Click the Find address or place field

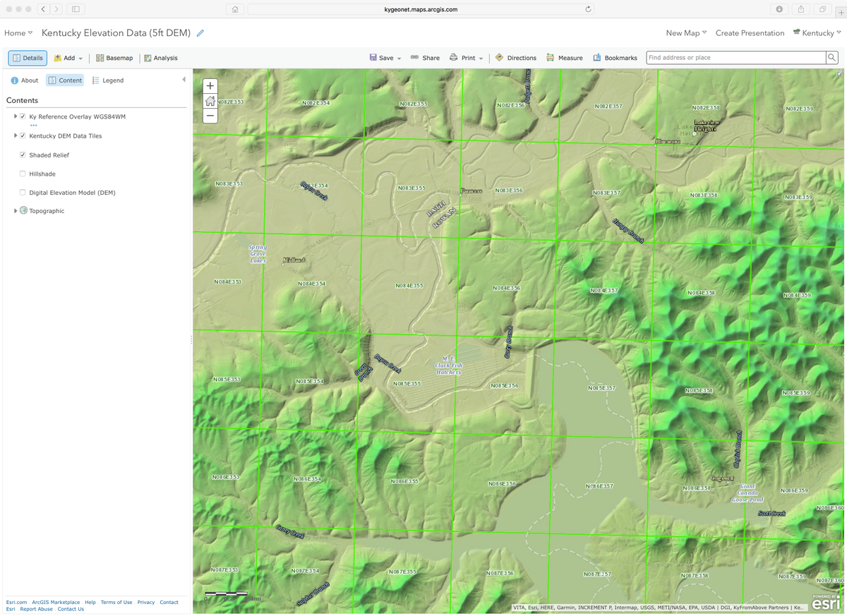(x=736, y=58)
